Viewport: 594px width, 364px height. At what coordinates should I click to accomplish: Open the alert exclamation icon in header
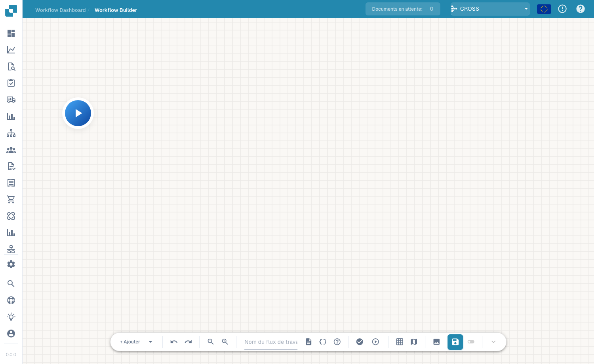pyautogui.click(x=562, y=9)
